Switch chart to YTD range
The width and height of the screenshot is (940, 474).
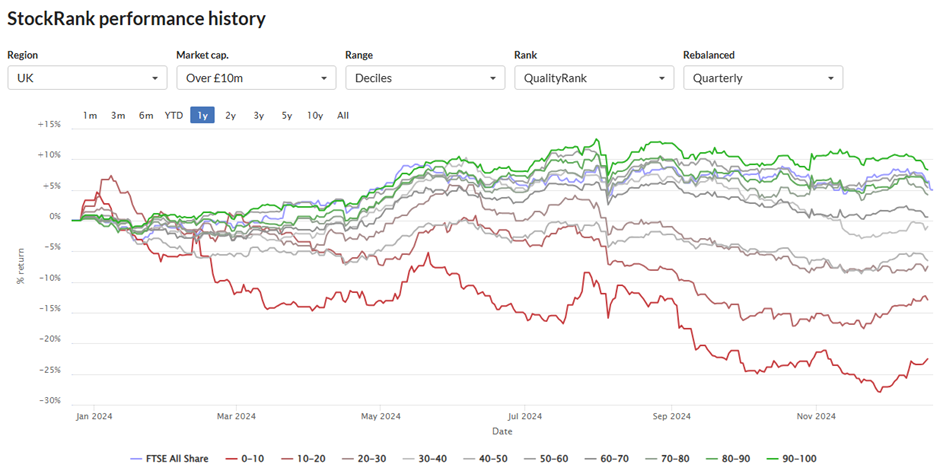point(174,115)
